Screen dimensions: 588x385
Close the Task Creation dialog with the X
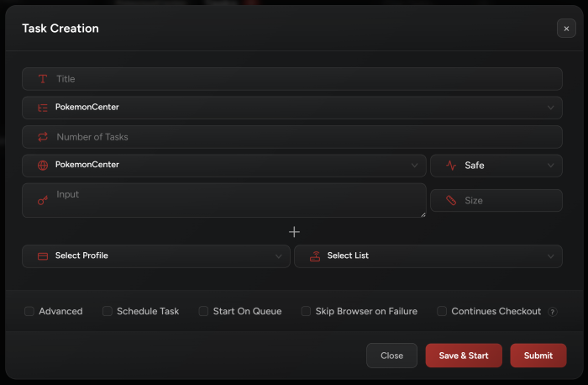(x=566, y=29)
